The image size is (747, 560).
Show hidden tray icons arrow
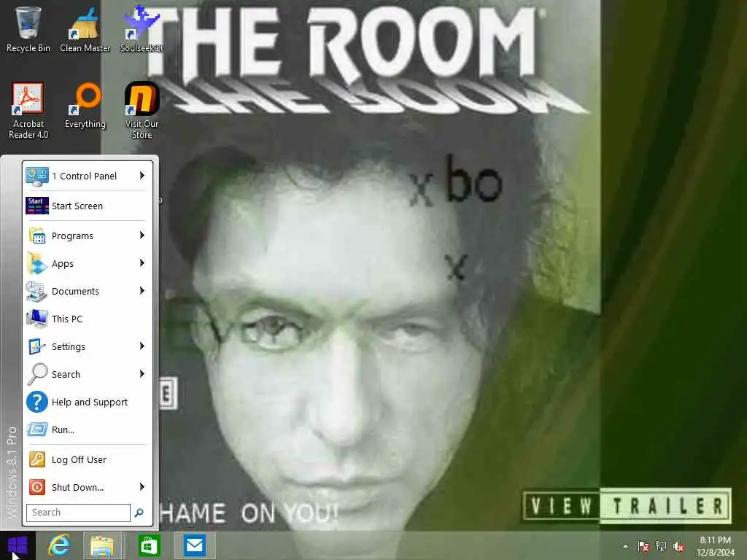625,546
